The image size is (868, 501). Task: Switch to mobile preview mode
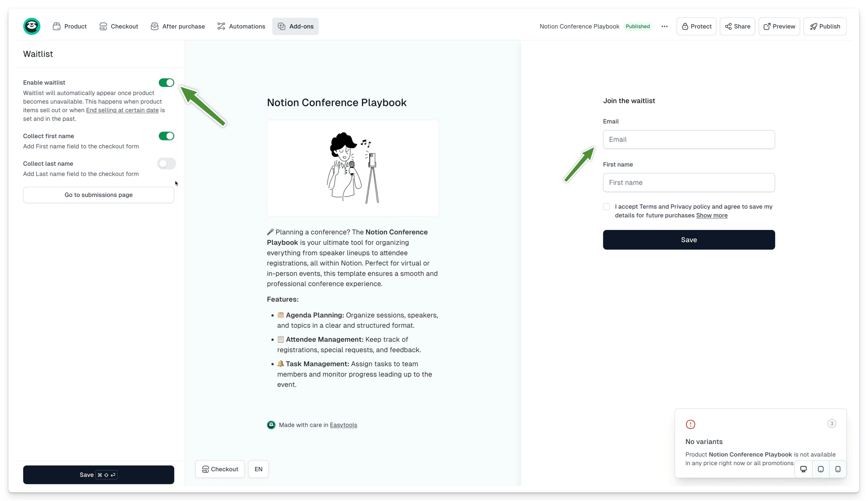(838, 469)
